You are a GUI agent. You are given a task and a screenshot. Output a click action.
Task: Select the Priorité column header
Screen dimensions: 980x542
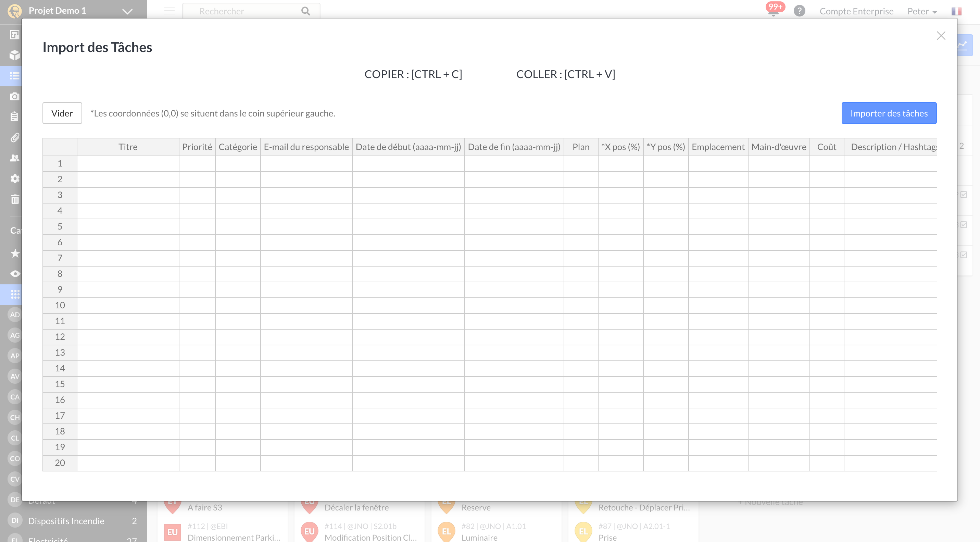197,147
